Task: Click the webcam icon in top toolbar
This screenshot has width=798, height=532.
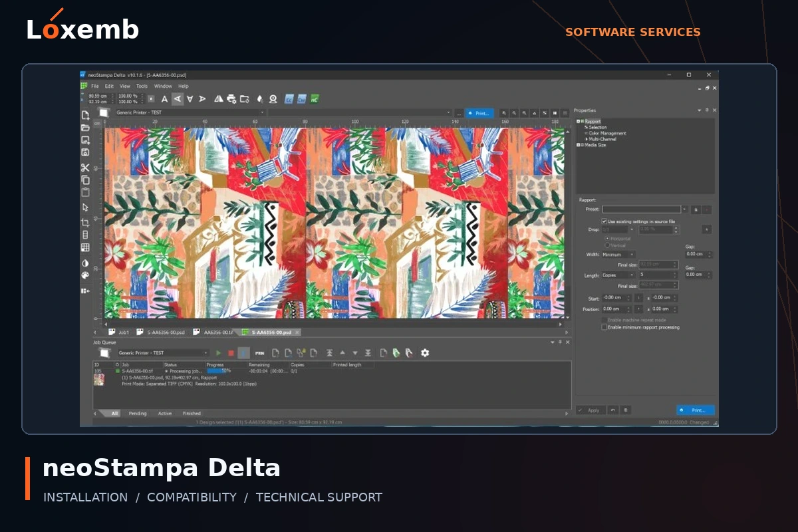Action: click(273, 99)
